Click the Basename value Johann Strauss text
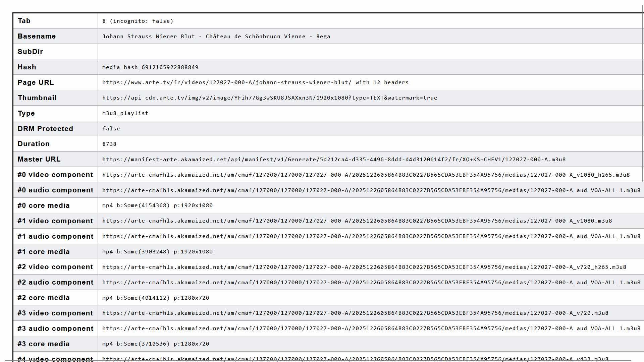 [x=216, y=37]
